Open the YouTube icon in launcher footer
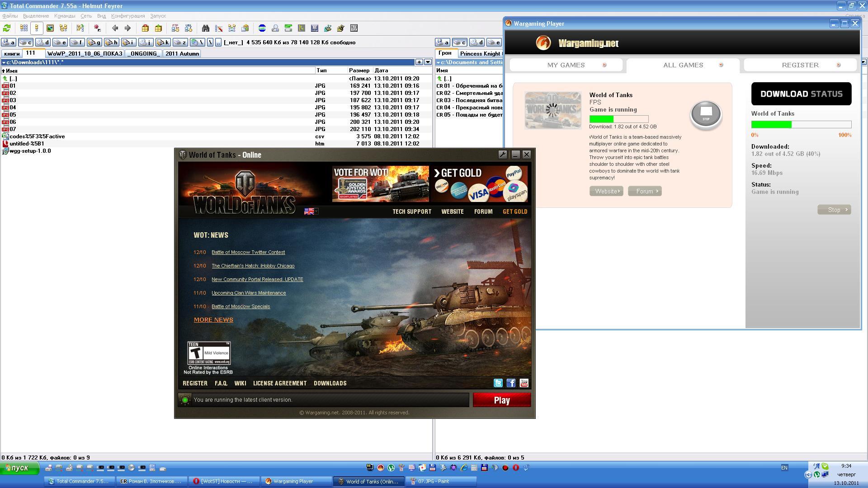 (x=524, y=383)
